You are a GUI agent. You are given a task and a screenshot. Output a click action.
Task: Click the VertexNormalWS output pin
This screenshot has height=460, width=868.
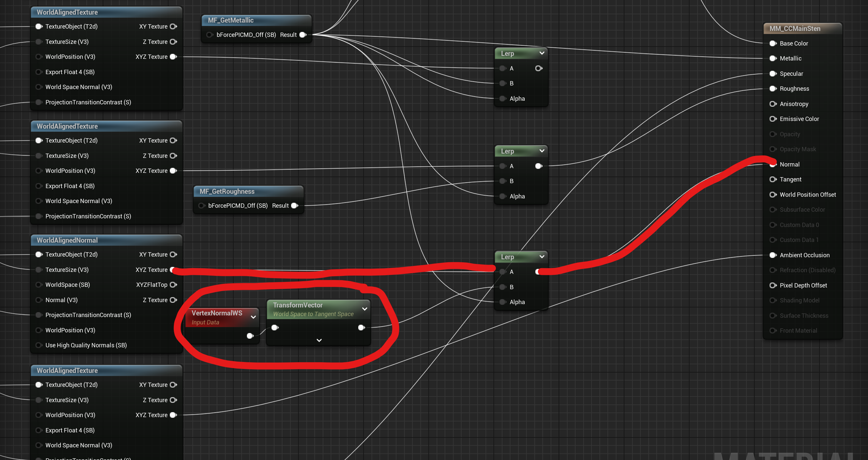click(x=250, y=336)
